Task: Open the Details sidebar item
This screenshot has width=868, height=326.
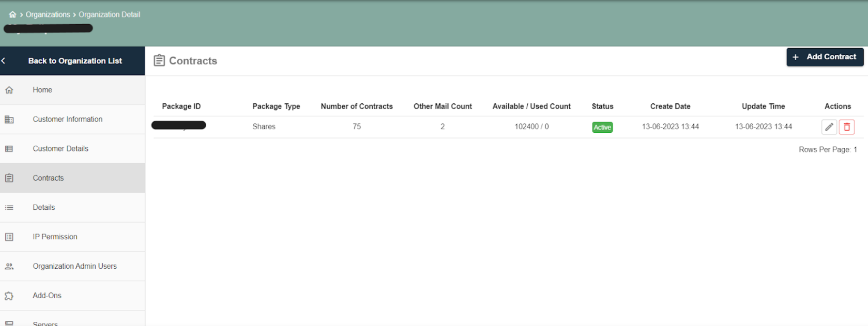Action: point(72,208)
